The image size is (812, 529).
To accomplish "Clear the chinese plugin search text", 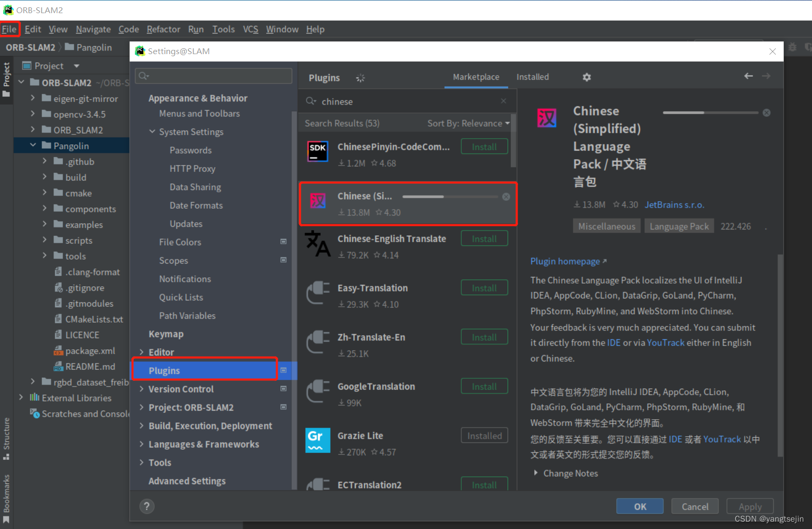I will click(x=503, y=101).
